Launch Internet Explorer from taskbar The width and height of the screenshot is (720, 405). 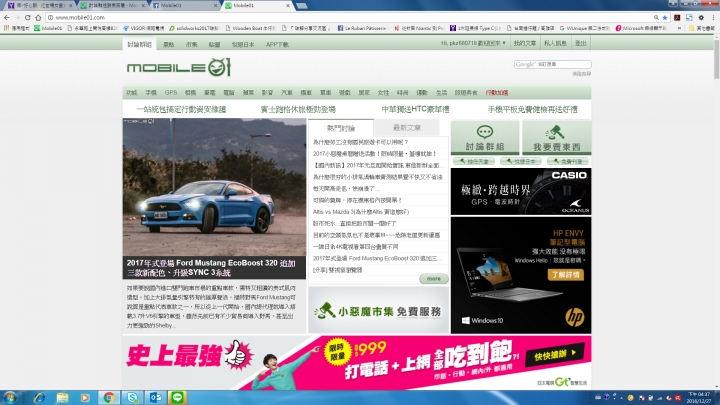coord(39,397)
